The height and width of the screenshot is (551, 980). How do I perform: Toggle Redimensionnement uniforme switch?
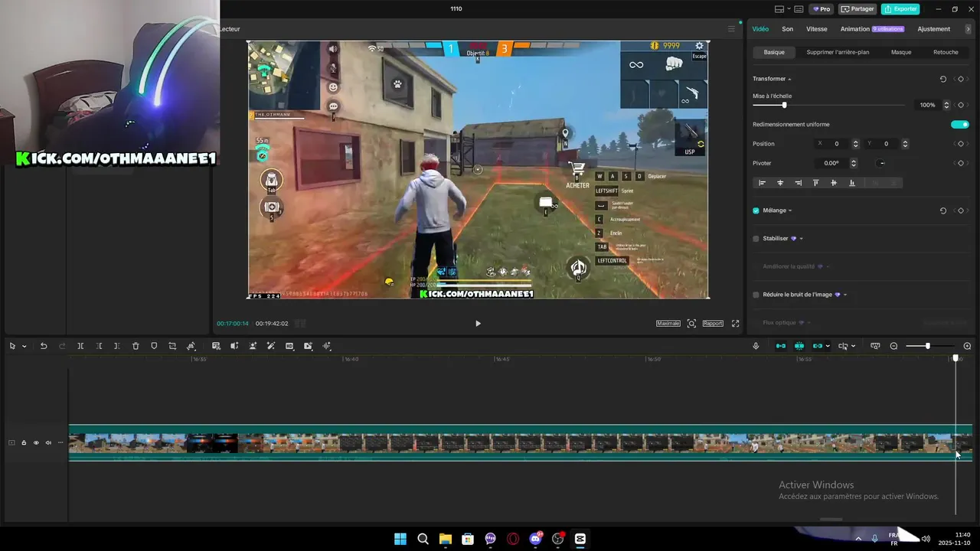click(x=960, y=124)
